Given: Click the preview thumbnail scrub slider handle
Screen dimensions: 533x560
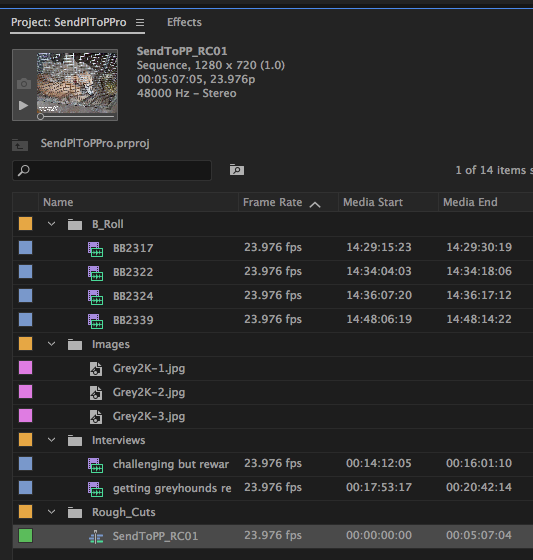Looking at the screenshot, I should 40,116.
